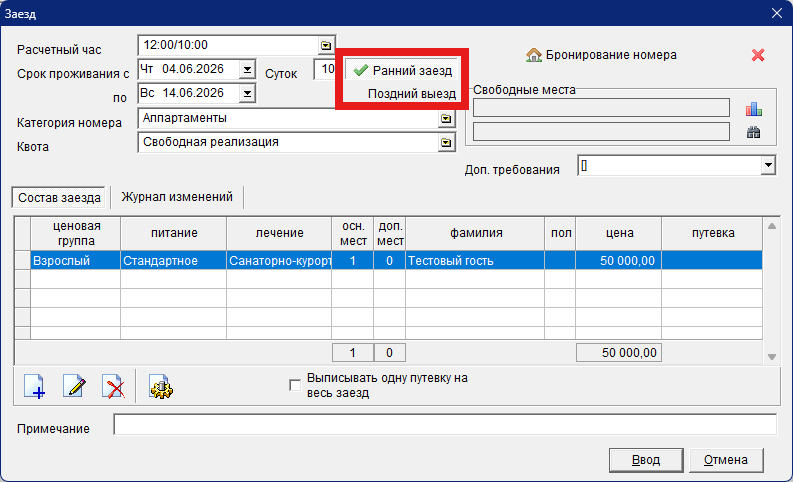Click the edit guest pencil icon
The image size is (793, 482).
74,387
